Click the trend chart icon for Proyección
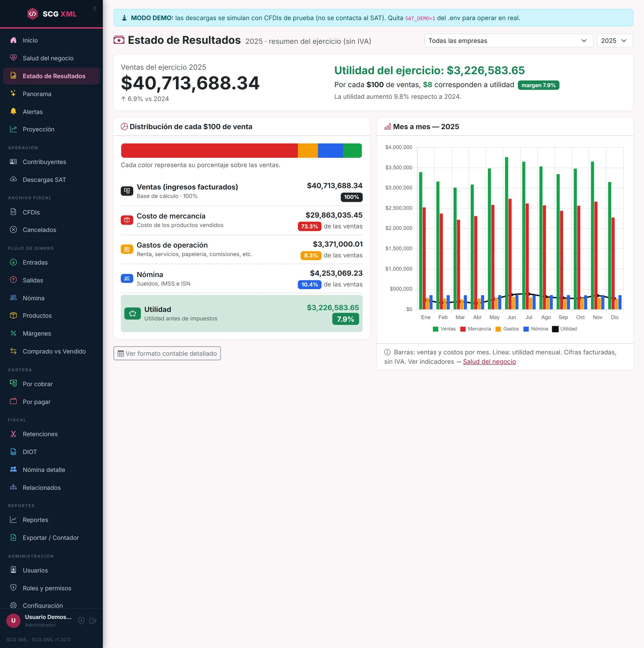The image size is (644, 648). pyautogui.click(x=13, y=129)
